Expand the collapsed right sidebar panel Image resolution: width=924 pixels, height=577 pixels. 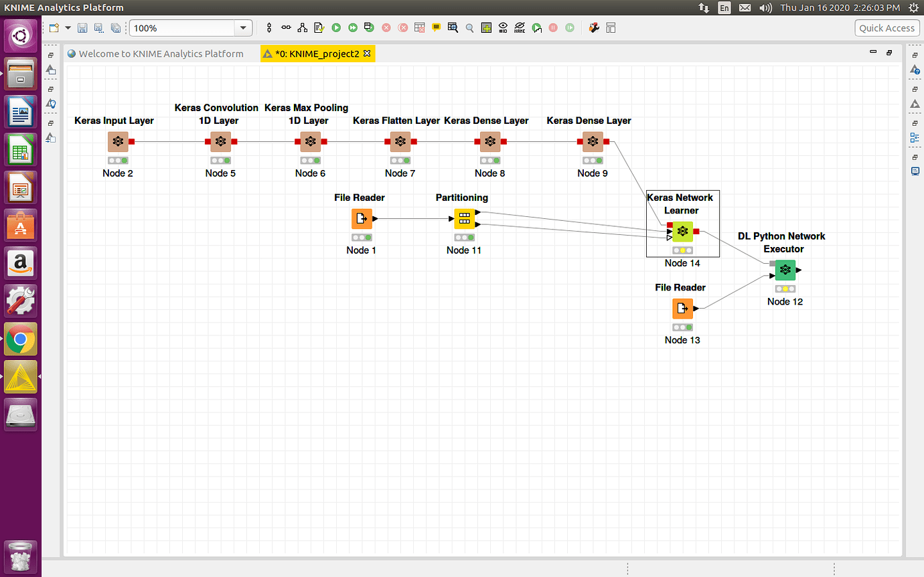(x=915, y=56)
